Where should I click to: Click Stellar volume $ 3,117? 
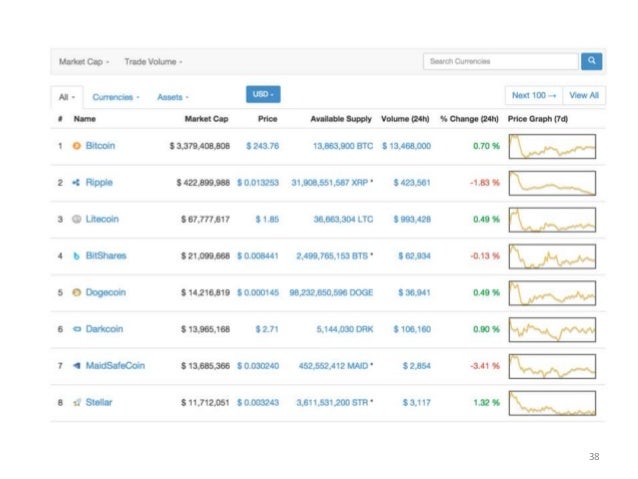tap(416, 402)
